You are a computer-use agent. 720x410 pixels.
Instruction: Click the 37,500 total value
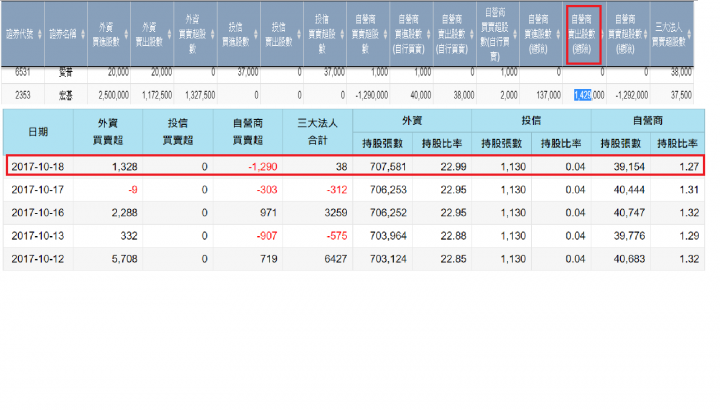tap(681, 95)
